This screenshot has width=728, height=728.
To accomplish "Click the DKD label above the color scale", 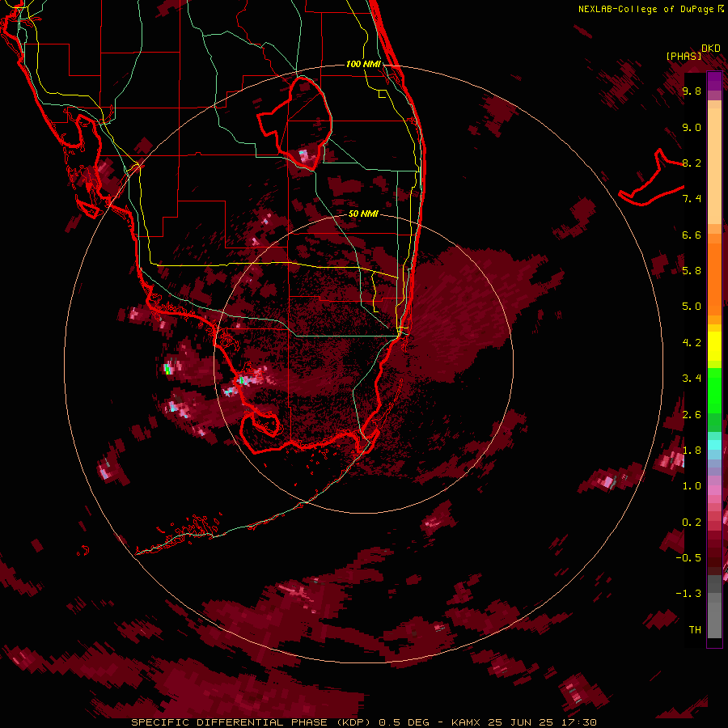I will coord(711,49).
